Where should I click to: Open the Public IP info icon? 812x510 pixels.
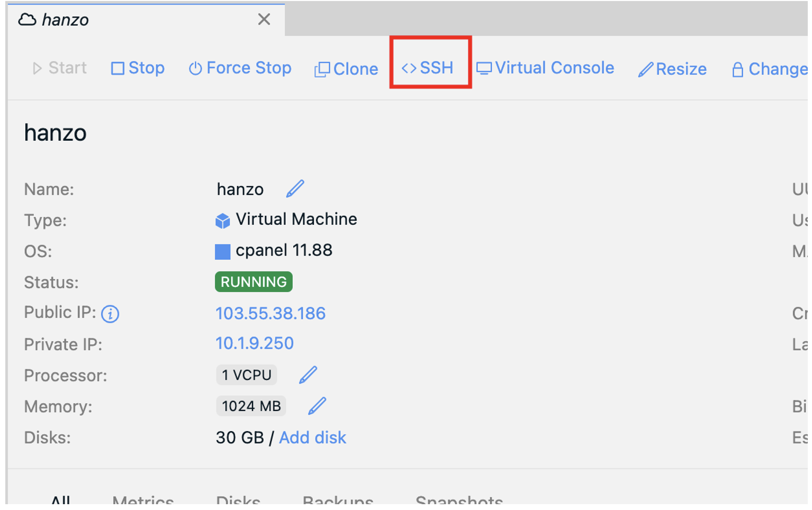point(110,314)
